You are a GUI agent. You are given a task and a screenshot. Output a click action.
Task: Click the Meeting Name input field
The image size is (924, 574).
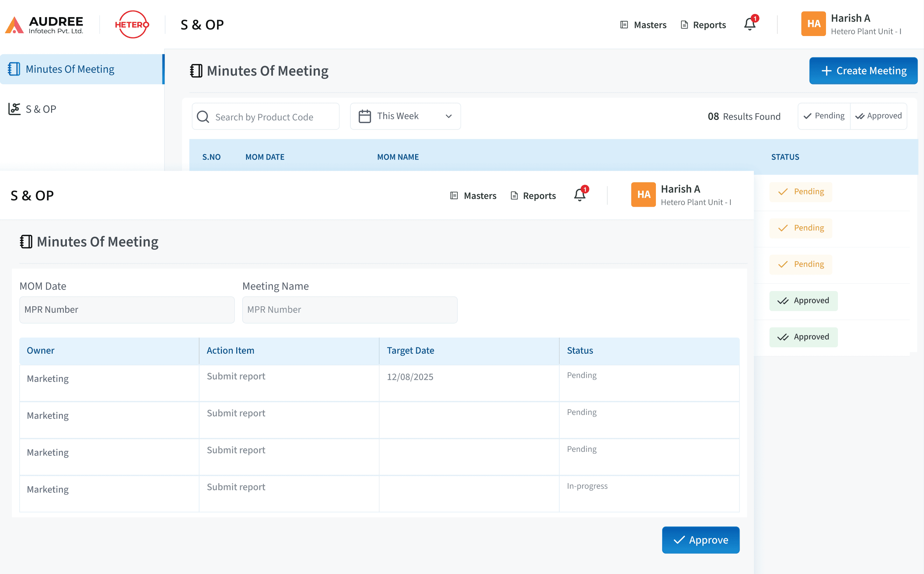coord(349,310)
